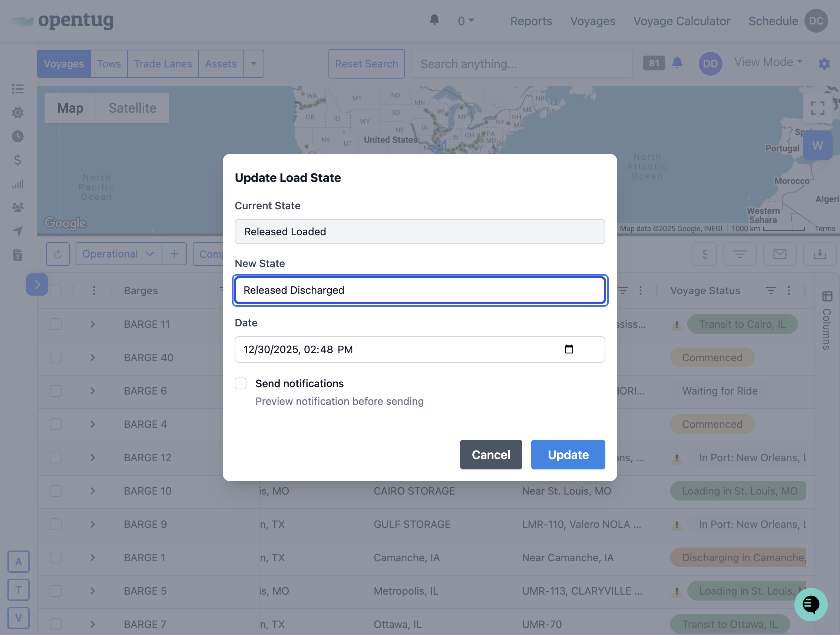Screen dimensions: 840x635
Task: Click the Search anything input field
Action: click(522, 64)
